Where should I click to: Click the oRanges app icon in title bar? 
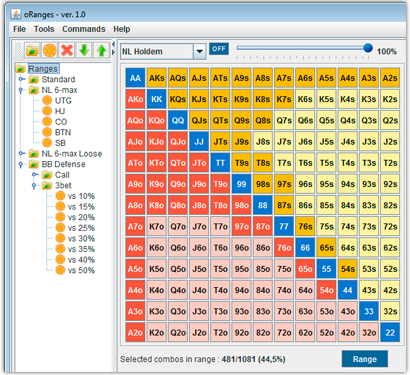pos(16,14)
